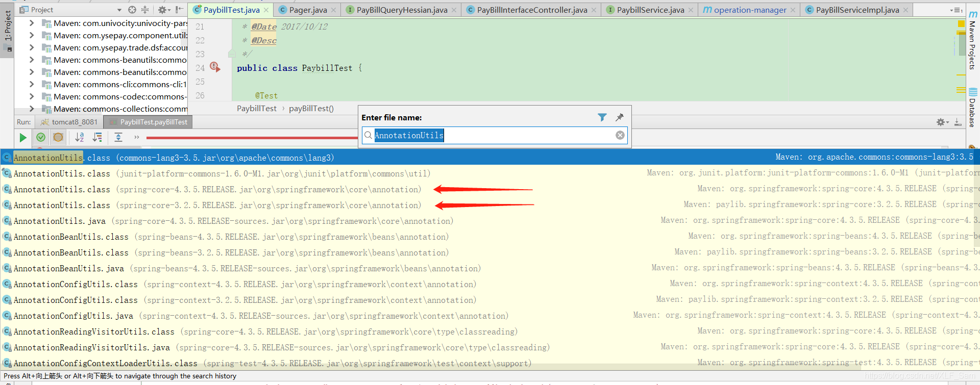Select AnnotationConfigContextLoaderUtils.class result

tap(490, 363)
